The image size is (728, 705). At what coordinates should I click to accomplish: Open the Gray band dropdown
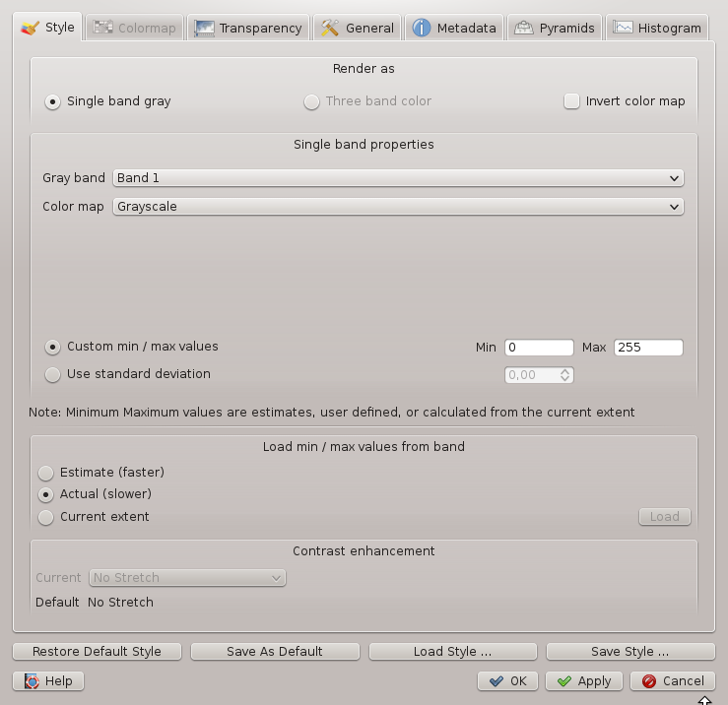point(398,178)
